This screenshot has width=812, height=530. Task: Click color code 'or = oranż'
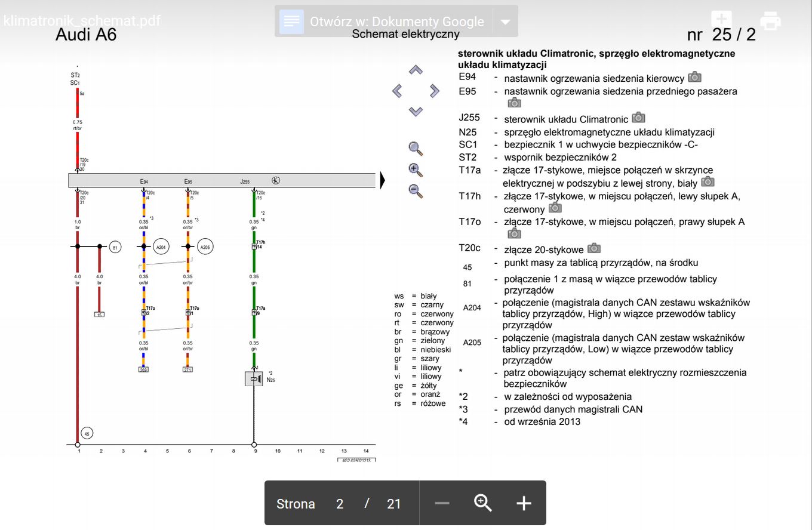click(x=417, y=395)
